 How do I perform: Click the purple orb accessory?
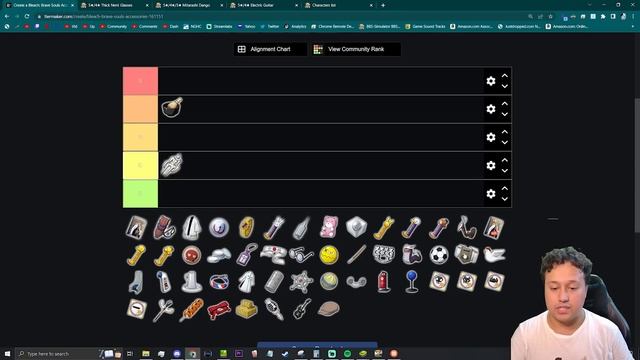(x=219, y=227)
